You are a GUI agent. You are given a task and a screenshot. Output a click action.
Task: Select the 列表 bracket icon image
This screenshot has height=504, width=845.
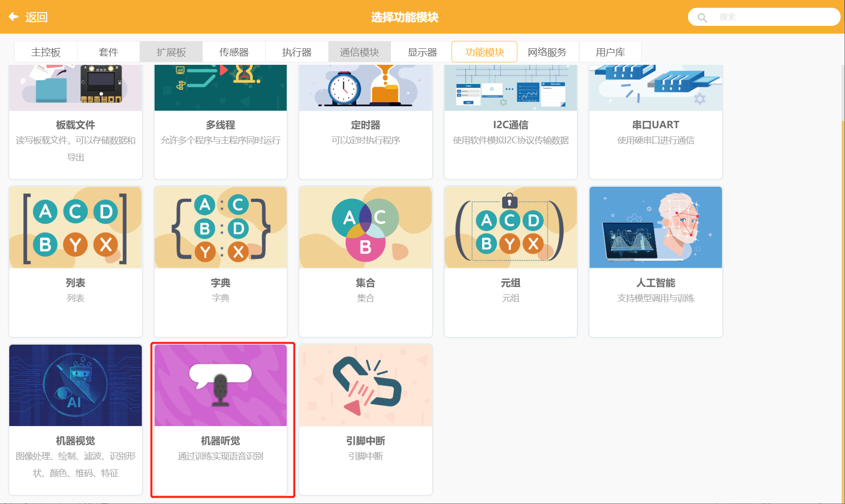(76, 227)
